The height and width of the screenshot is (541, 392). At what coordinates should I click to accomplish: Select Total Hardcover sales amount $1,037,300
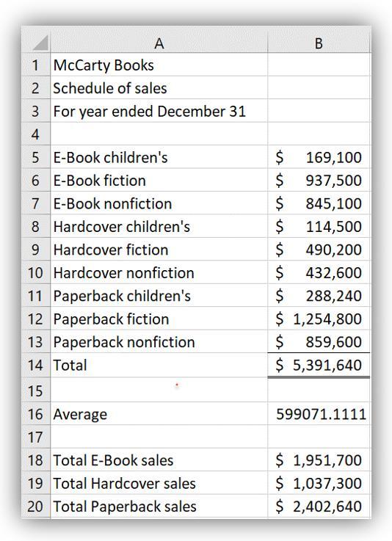pyautogui.click(x=319, y=483)
